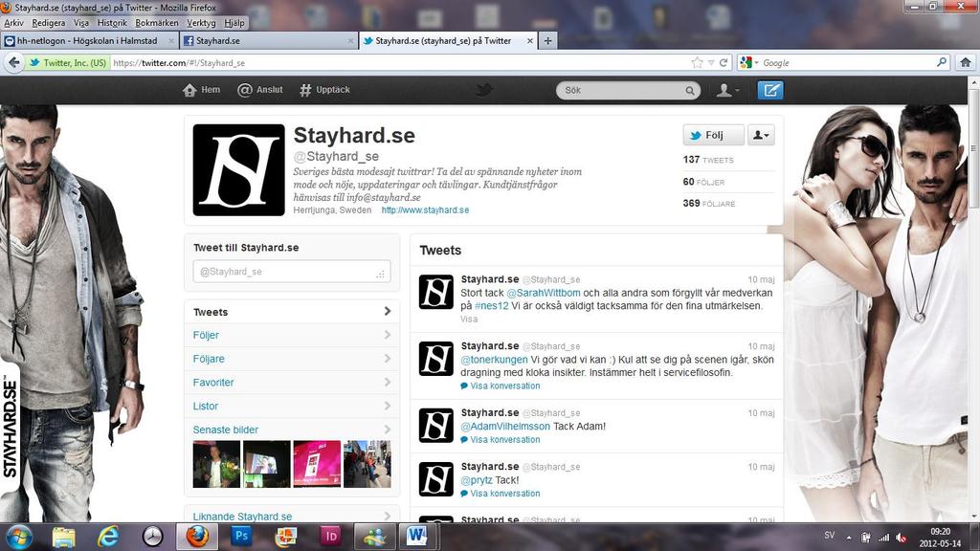Viewport: 980px width, 551px height.
Task: Open http://www.stayhard.se link
Action: [x=425, y=209]
